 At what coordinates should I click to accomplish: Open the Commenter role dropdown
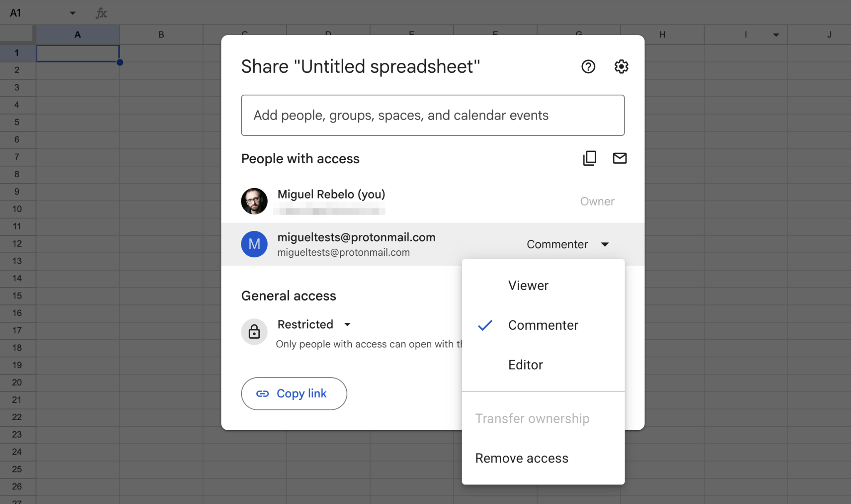point(568,244)
